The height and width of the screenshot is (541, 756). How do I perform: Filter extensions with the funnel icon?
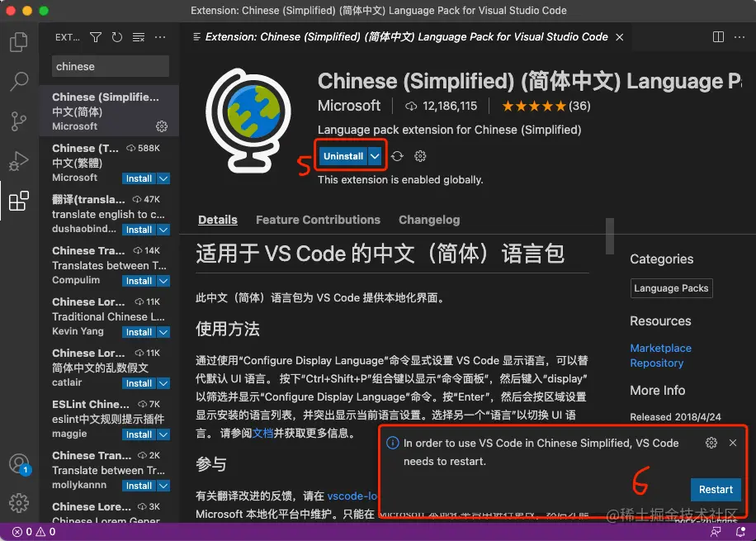(96, 37)
